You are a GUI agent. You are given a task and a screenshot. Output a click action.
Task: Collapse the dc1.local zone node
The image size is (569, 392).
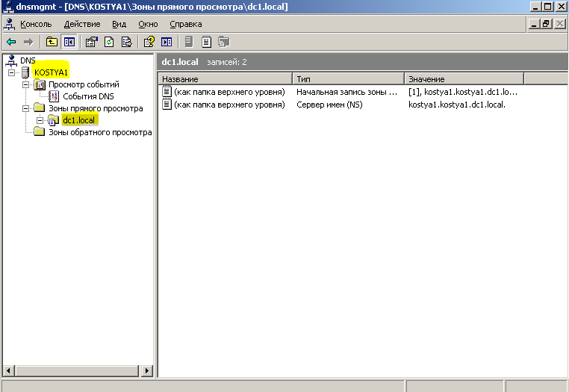click(40, 120)
